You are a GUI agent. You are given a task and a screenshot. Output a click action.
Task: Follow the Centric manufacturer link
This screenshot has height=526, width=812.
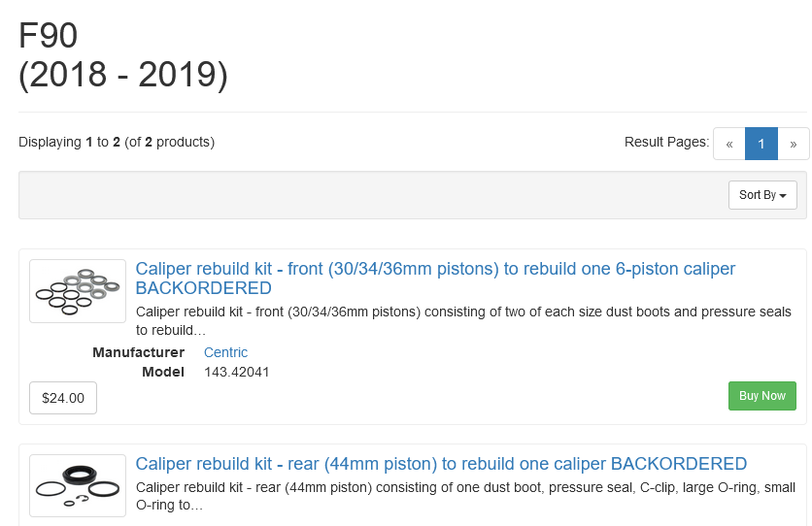tap(225, 352)
